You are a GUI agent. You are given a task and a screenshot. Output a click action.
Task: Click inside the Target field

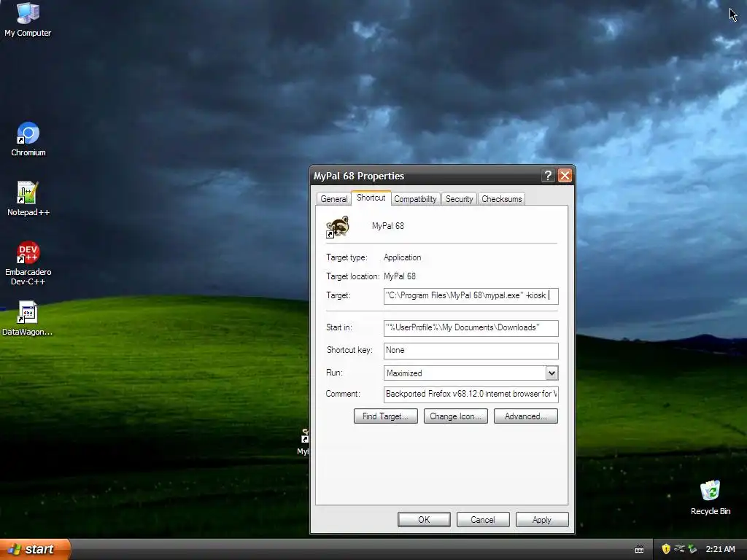[471, 296]
